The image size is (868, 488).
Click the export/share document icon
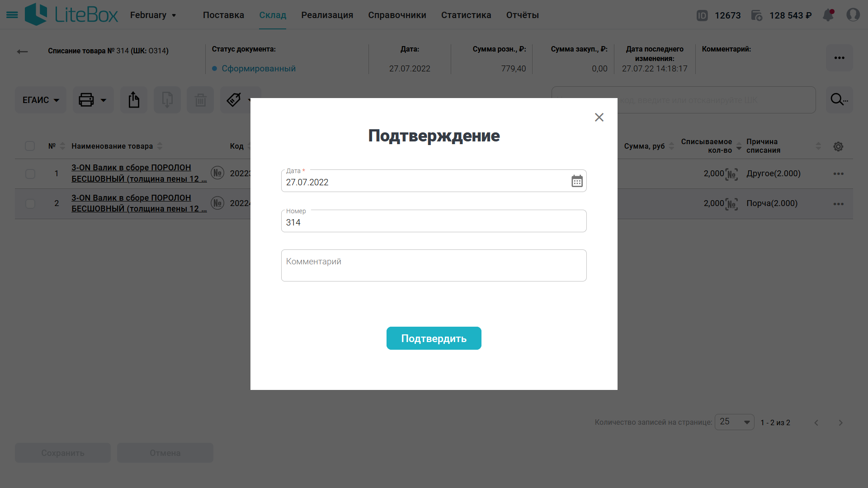(x=134, y=100)
